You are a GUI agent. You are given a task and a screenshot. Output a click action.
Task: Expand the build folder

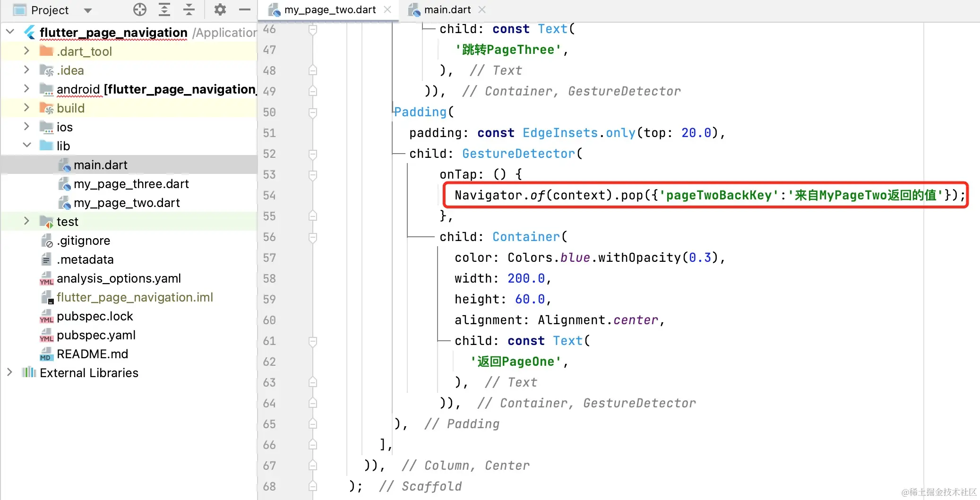click(27, 108)
